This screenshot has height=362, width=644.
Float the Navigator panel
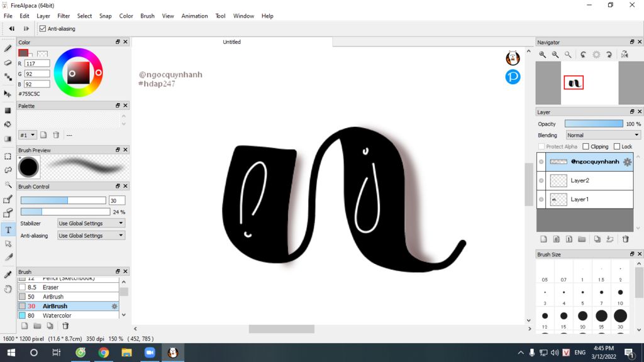[632, 42]
